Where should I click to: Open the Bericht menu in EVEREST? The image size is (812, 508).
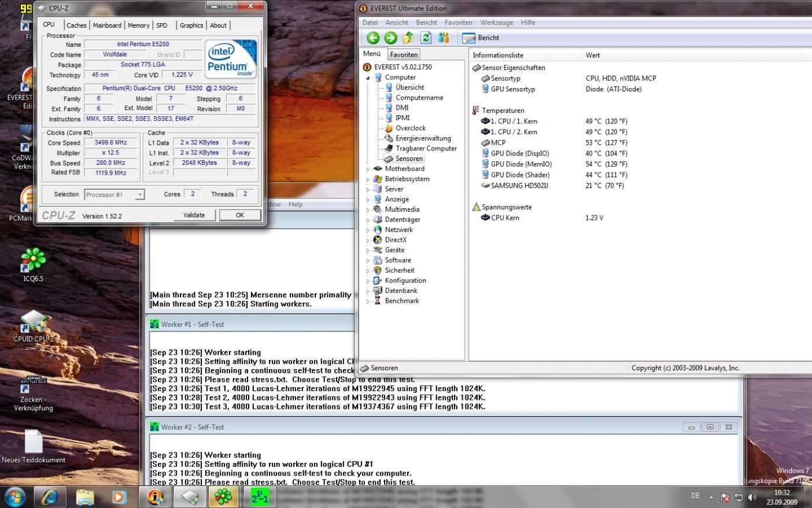[426, 23]
